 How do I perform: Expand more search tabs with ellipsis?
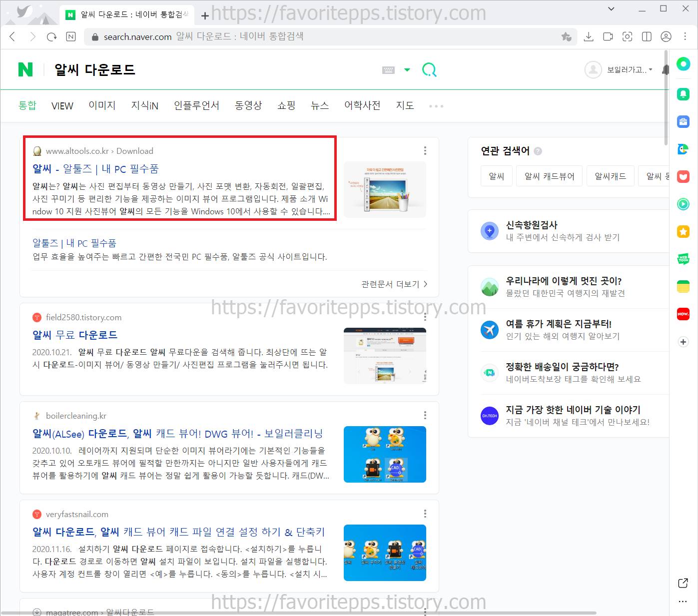(436, 106)
